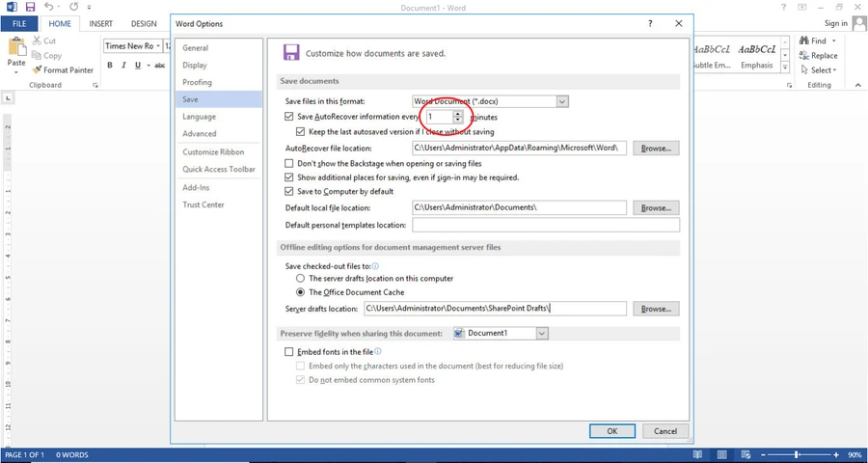Image resolution: width=868 pixels, height=463 pixels.
Task: Collapse the ribbon with the caret
Action: [858, 85]
